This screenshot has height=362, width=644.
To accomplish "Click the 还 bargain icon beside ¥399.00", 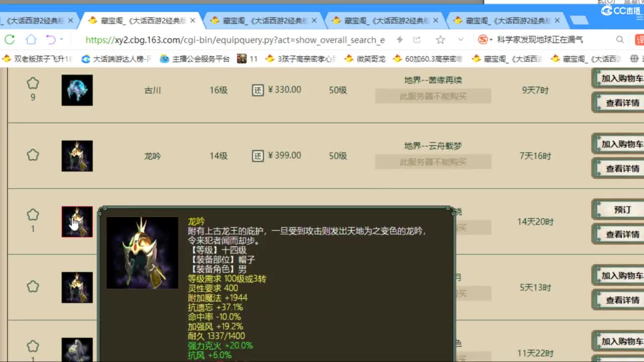I will click(x=258, y=156).
